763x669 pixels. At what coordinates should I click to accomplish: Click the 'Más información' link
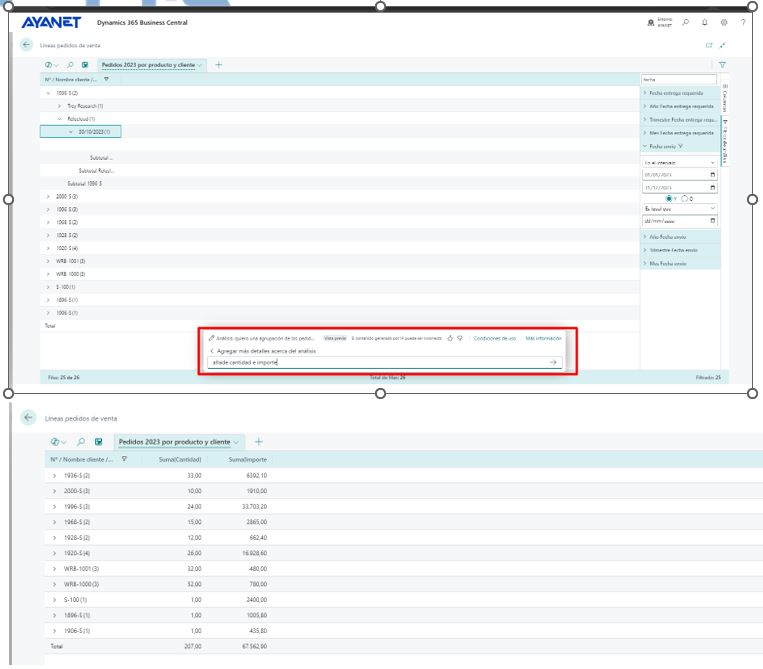(543, 338)
